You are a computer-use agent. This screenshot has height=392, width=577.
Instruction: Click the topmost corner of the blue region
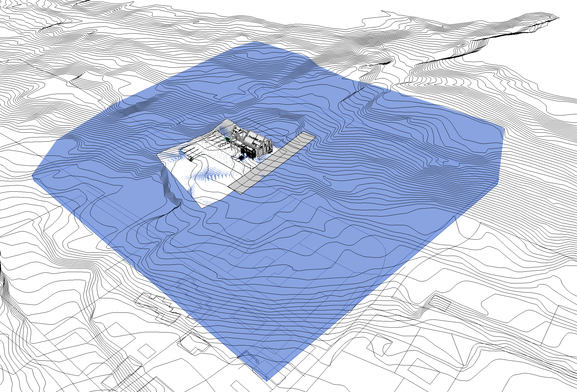tap(255, 42)
